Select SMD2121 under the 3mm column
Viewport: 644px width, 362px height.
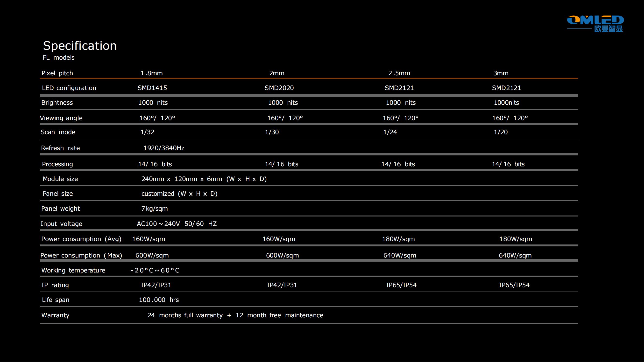point(507,88)
